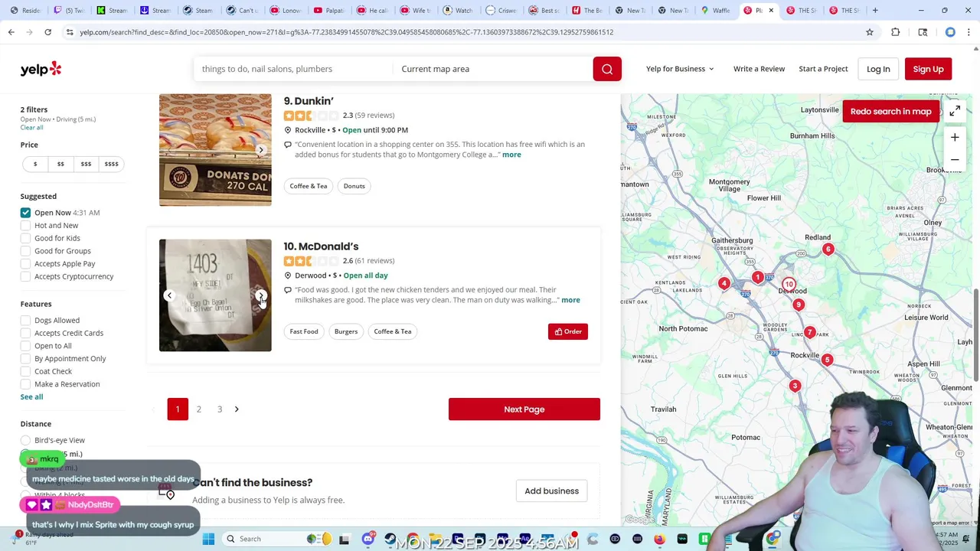Image resolution: width=980 pixels, height=551 pixels.
Task: Enable Accepts Cryptocurrency filter
Action: (26, 276)
